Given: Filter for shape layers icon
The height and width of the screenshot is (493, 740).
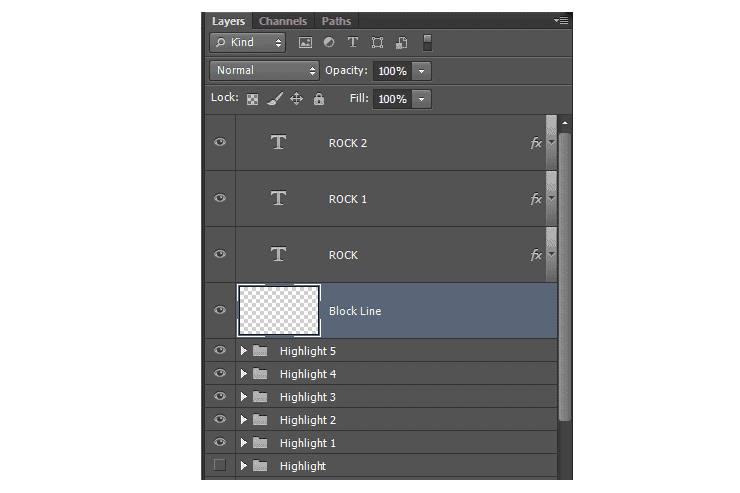Looking at the screenshot, I should [377, 43].
